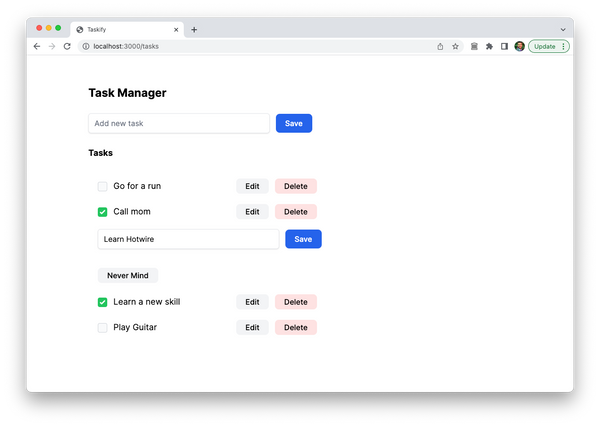Viewport: 600px width, 427px height.
Task: Edit the Go for a run task
Action: pos(252,186)
